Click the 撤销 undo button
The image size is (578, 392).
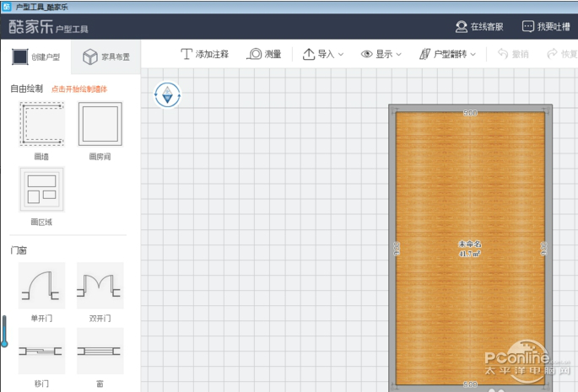[513, 54]
